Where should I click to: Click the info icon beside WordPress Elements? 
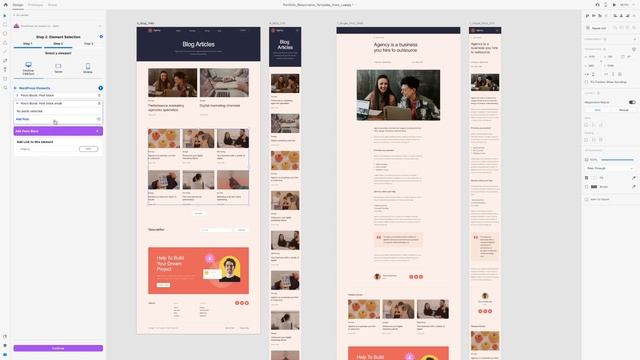click(100, 88)
